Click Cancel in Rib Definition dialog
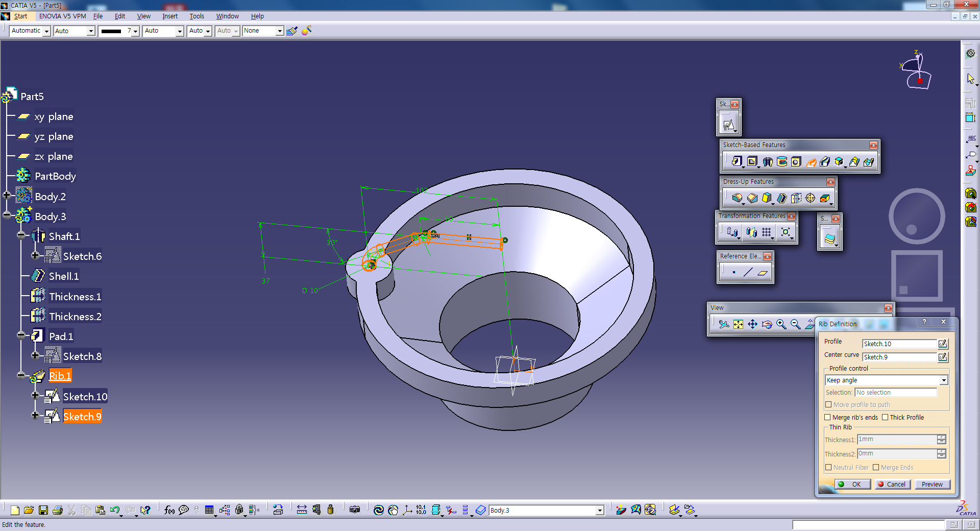Image resolution: width=980 pixels, height=531 pixels. [892, 484]
